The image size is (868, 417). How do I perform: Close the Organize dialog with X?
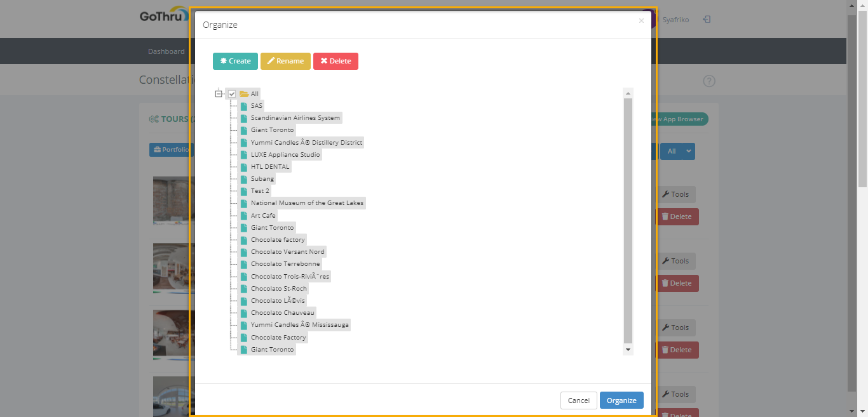pyautogui.click(x=641, y=21)
